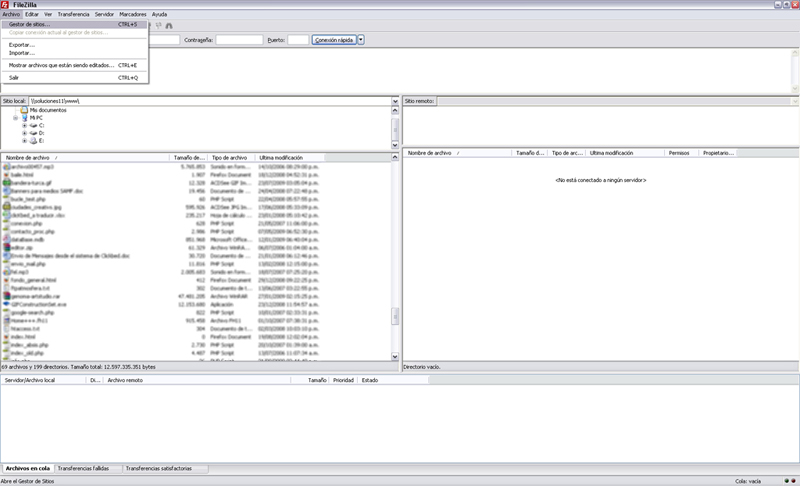
Task: Open the Marcadores menu
Action: (x=133, y=14)
